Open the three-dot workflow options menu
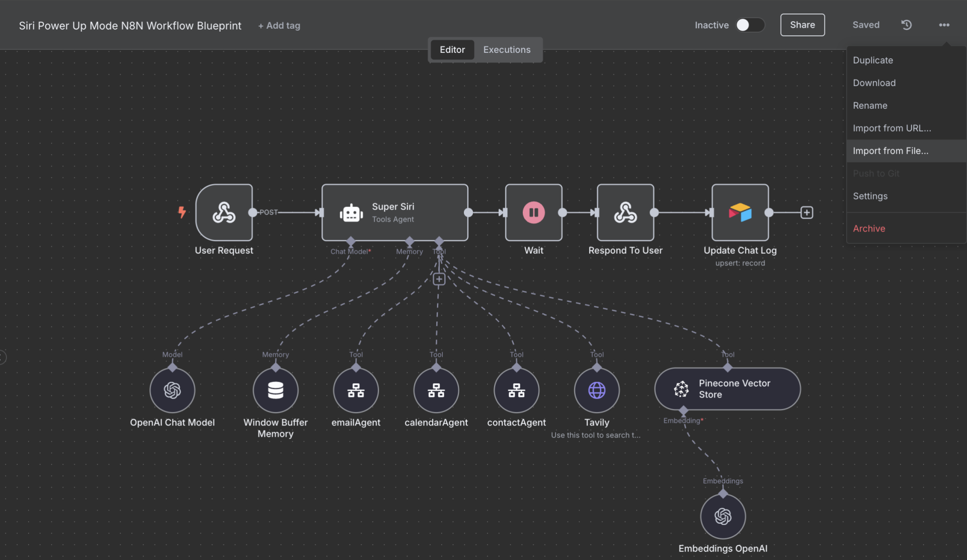Image resolution: width=967 pixels, height=560 pixels. (x=944, y=25)
